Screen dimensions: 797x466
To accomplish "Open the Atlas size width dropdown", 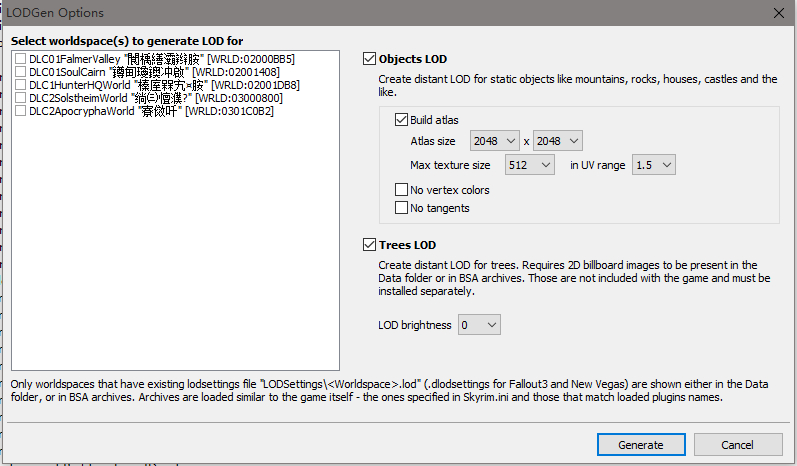I will tap(495, 141).
